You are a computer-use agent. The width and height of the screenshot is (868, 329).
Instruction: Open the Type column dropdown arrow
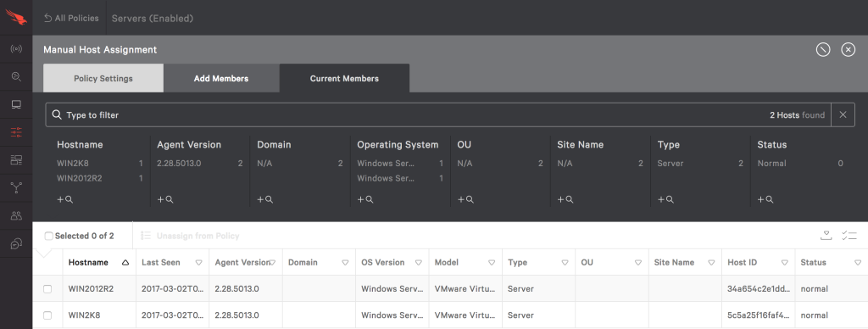(565, 263)
